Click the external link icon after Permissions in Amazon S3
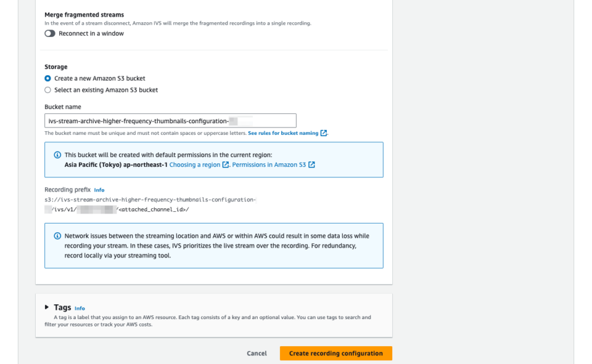 coord(311,164)
